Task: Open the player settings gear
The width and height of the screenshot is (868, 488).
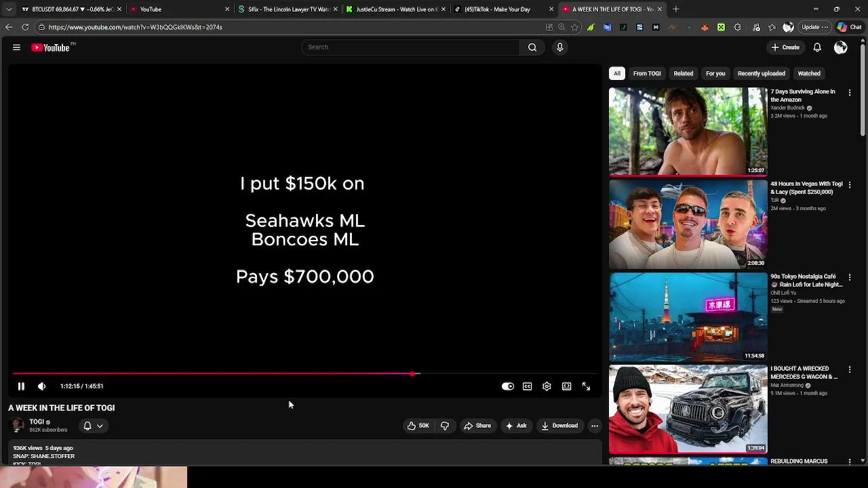Action: (547, 386)
